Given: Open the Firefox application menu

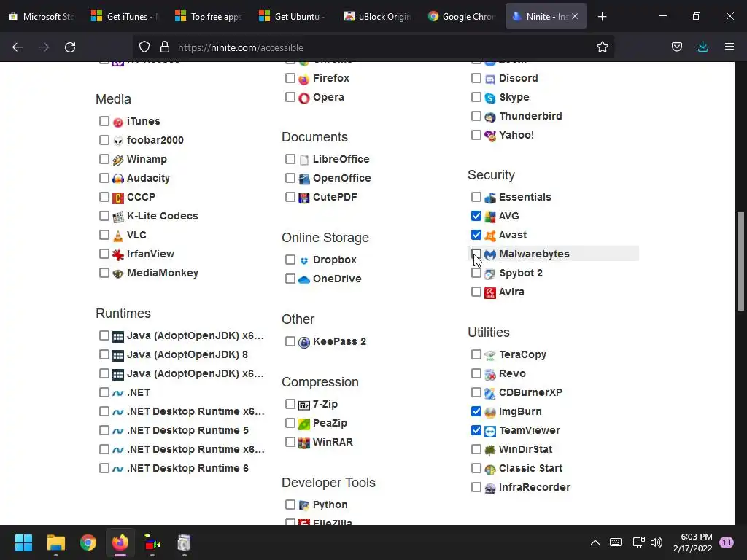Looking at the screenshot, I should pyautogui.click(x=729, y=47).
